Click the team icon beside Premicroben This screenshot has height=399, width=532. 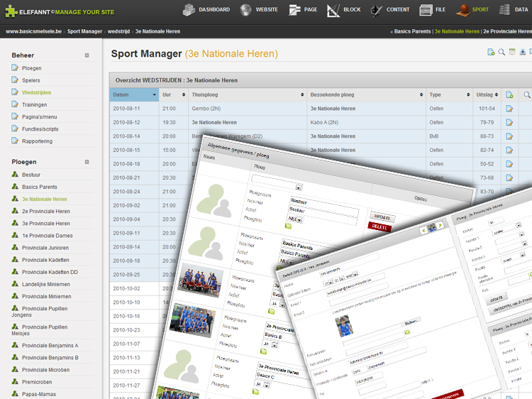tap(15, 381)
